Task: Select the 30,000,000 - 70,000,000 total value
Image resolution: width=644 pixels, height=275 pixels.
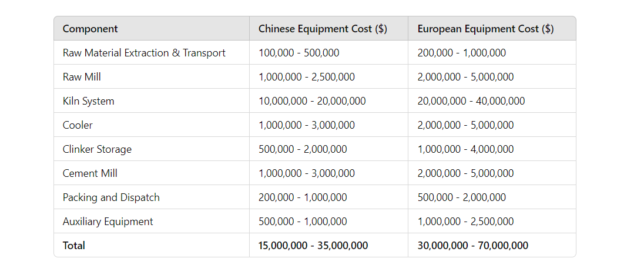Action: point(473,246)
